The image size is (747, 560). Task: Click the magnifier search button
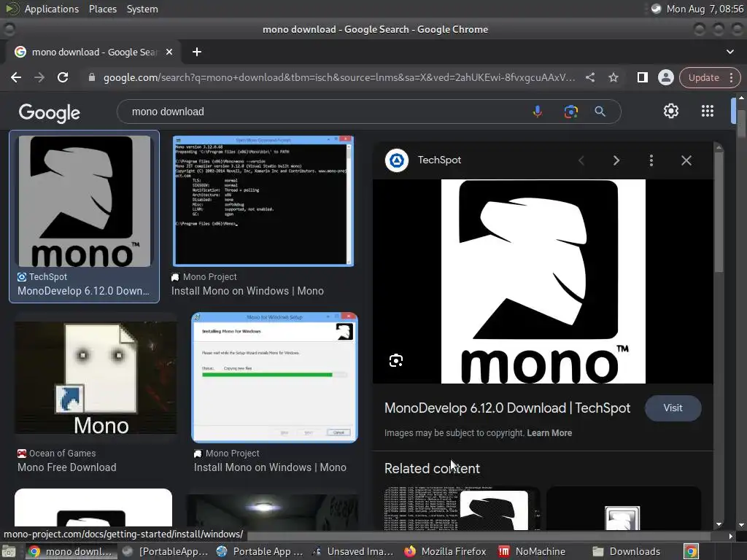[600, 112]
